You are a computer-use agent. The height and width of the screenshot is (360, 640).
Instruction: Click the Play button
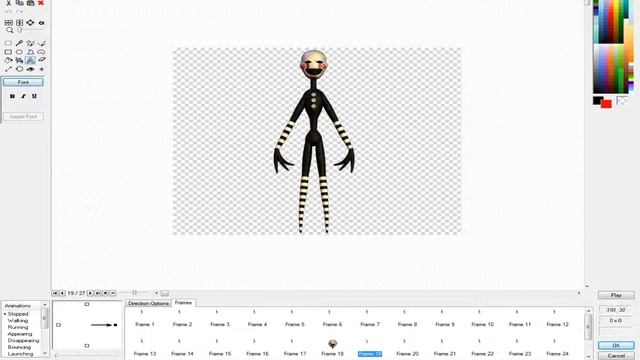(616, 295)
